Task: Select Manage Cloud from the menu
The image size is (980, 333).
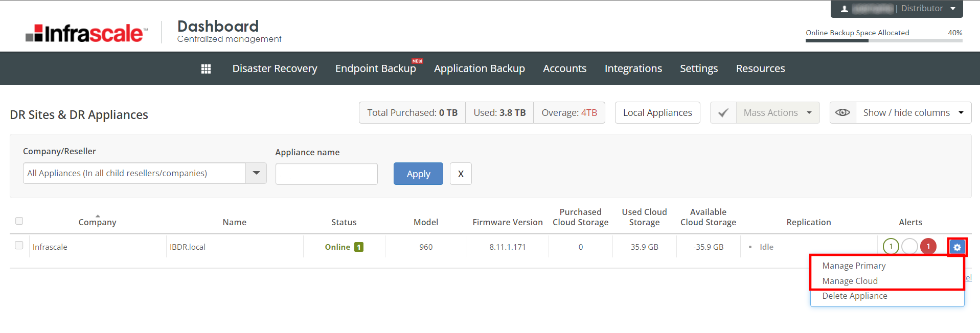Action: tap(850, 281)
